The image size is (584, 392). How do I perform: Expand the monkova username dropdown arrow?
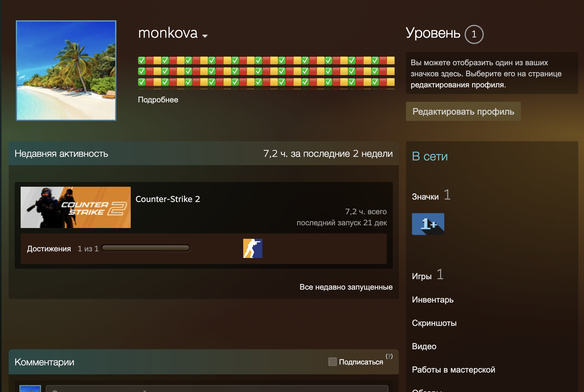point(205,36)
